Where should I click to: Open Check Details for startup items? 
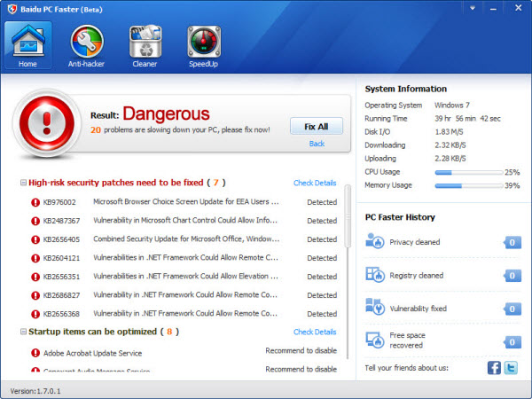click(x=315, y=332)
